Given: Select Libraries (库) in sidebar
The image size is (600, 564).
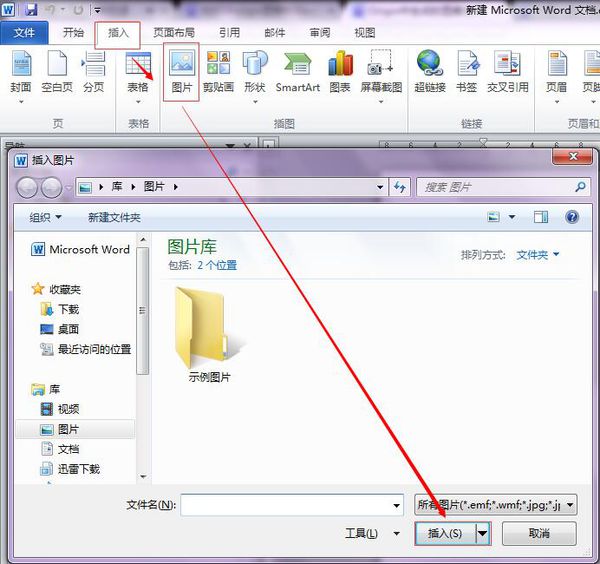Looking at the screenshot, I should pos(46,390).
